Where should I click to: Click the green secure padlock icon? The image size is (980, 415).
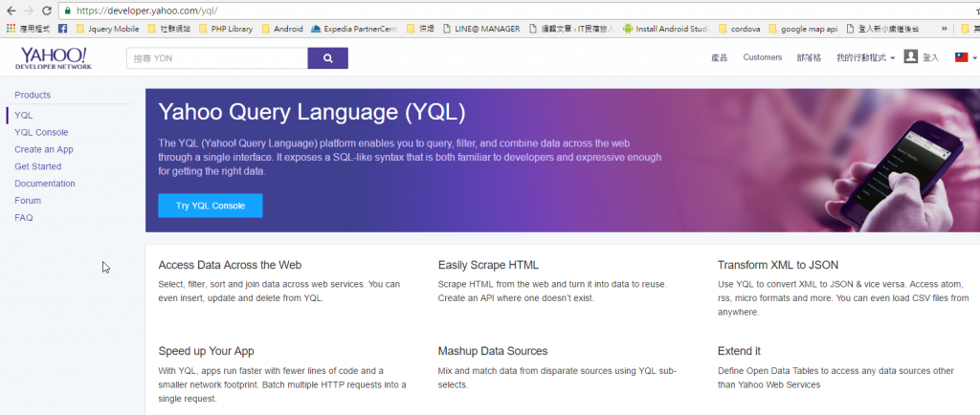click(x=68, y=11)
